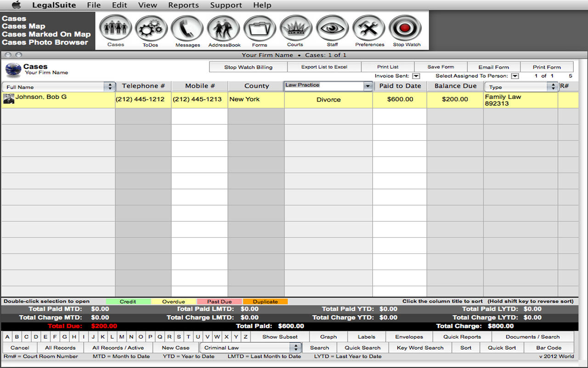The width and height of the screenshot is (588, 368).
Task: Open the View menu
Action: (x=147, y=5)
